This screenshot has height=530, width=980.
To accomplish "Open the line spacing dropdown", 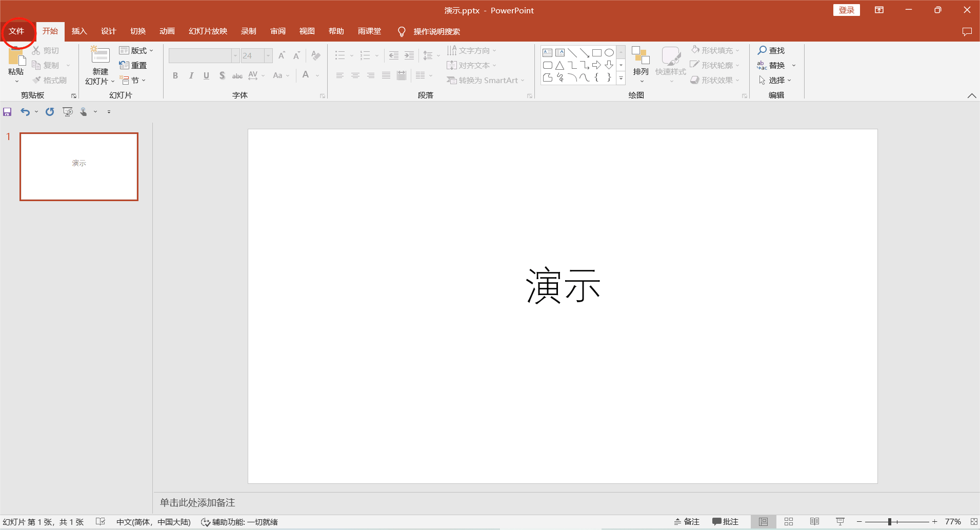I will pos(438,55).
